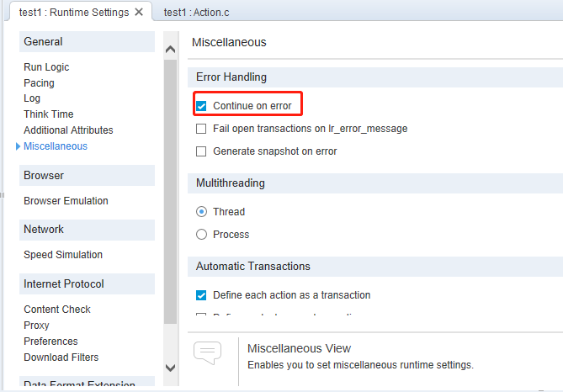
Task: Click the Data Format Extension header
Action: coord(87,382)
